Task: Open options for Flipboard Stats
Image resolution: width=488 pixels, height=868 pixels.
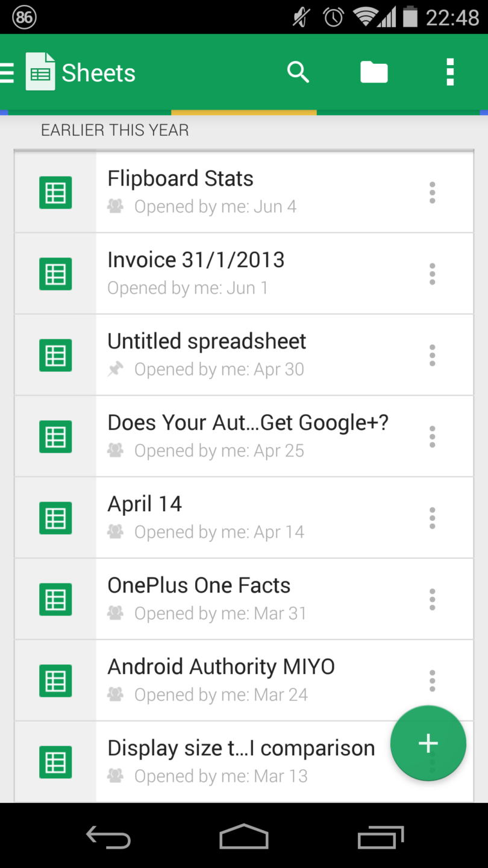Action: [x=432, y=192]
